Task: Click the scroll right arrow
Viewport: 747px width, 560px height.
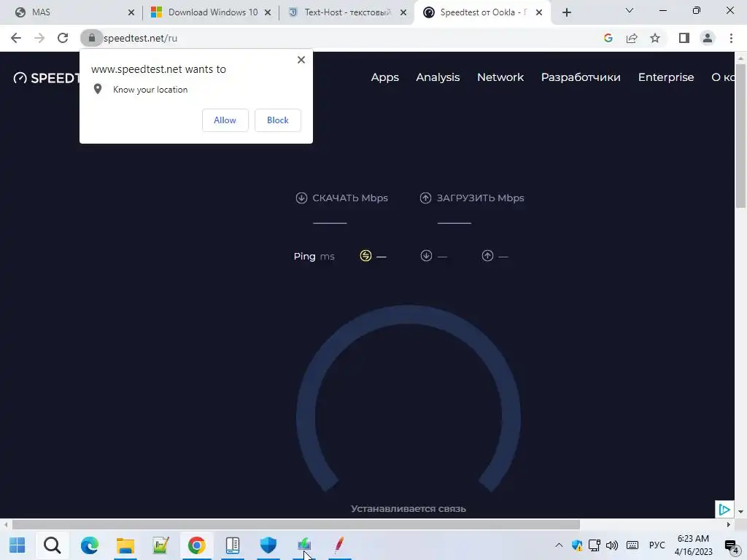Action: [x=729, y=525]
